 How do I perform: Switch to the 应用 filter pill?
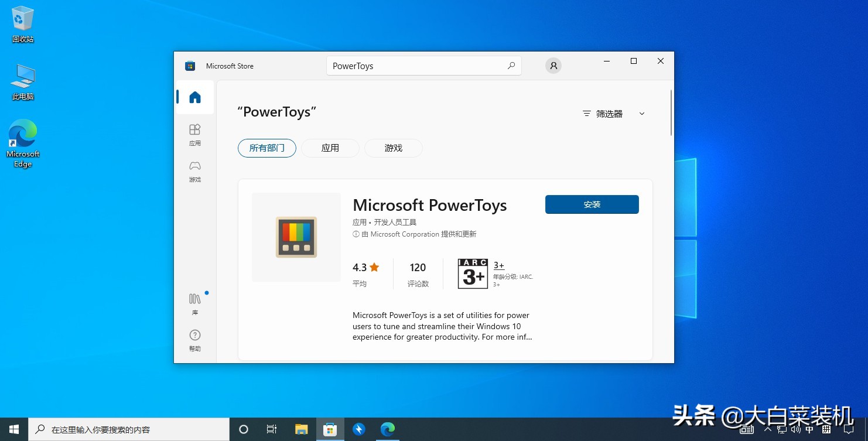coord(330,148)
